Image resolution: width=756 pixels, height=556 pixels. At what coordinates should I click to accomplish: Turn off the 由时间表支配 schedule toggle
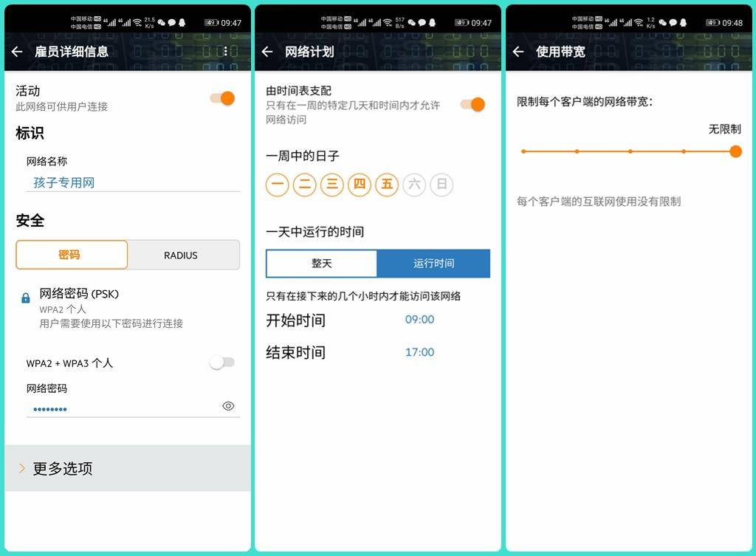(x=472, y=104)
